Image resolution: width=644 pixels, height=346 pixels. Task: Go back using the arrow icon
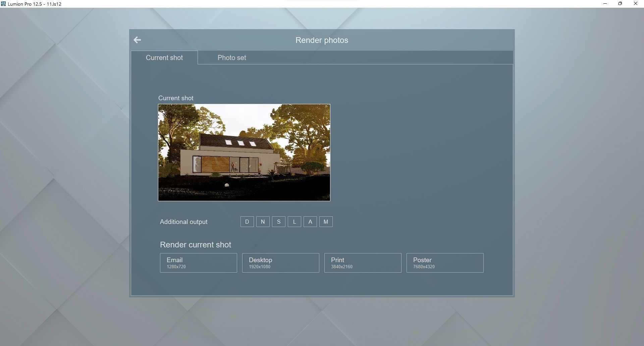(x=137, y=40)
